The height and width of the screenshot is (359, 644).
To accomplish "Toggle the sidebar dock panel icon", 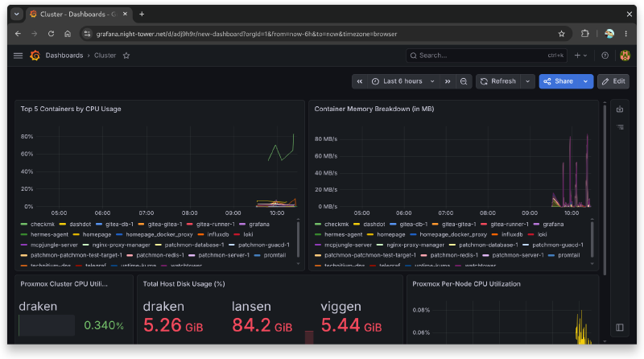I will click(x=620, y=328).
